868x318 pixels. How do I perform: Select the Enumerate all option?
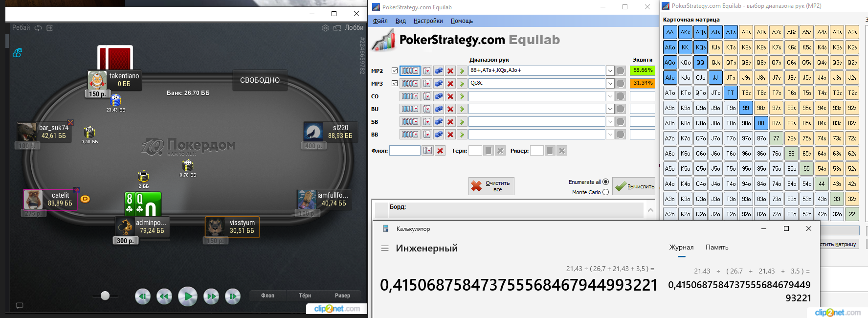[x=605, y=182]
